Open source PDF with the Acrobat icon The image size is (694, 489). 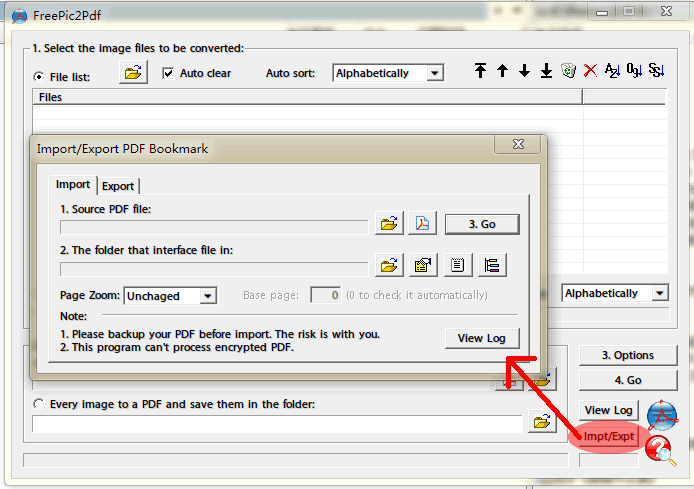[x=423, y=223]
